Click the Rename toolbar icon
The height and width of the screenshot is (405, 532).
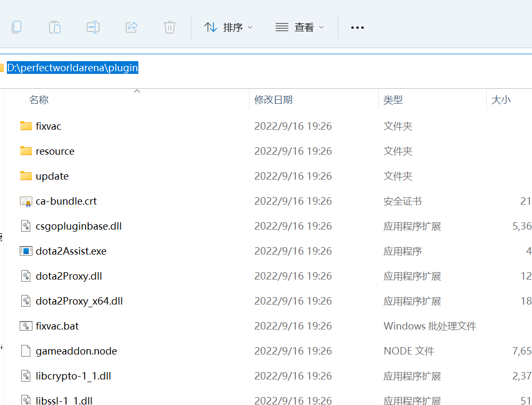93,27
